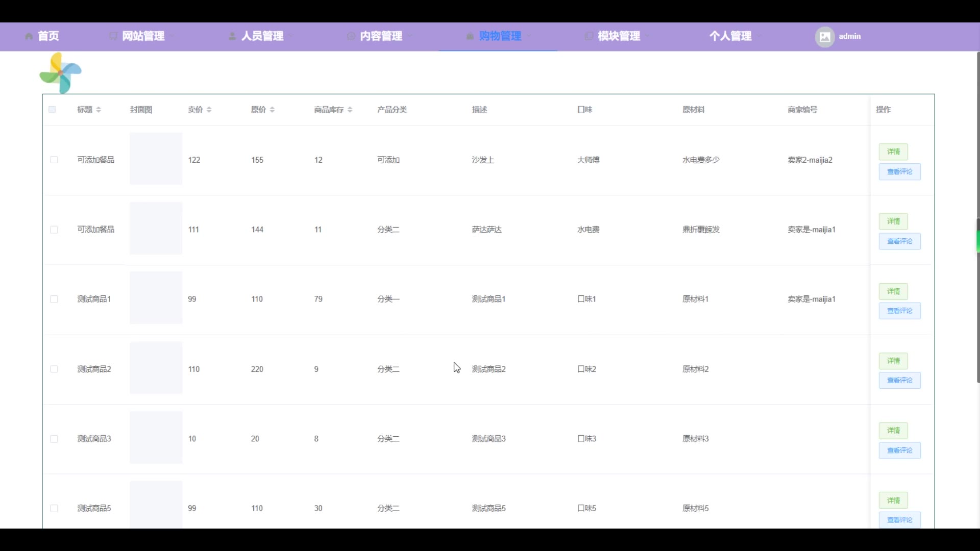The width and height of the screenshot is (980, 551).
Task: Click the home icon beside 首页
Action: pos(29,36)
